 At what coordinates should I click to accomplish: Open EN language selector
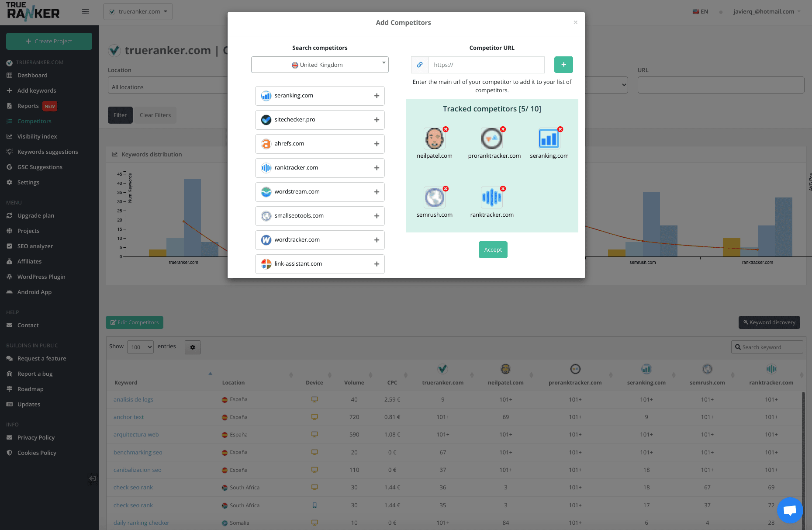point(700,11)
